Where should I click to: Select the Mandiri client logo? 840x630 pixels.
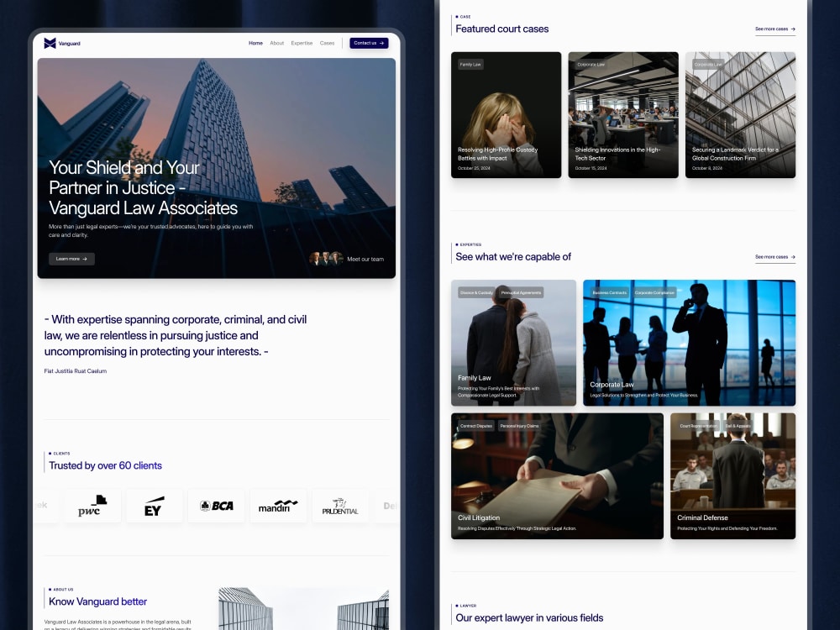279,506
